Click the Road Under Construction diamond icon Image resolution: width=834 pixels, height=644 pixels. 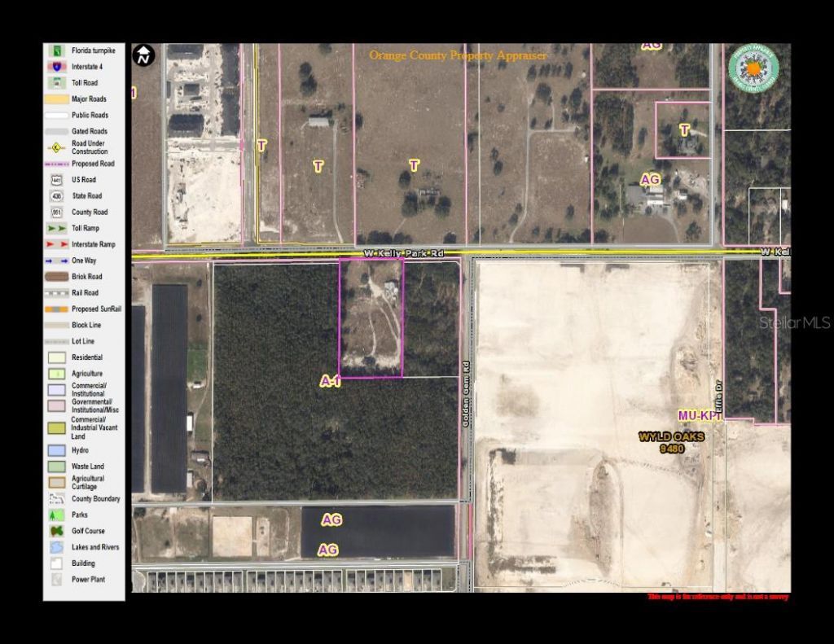coord(55,147)
